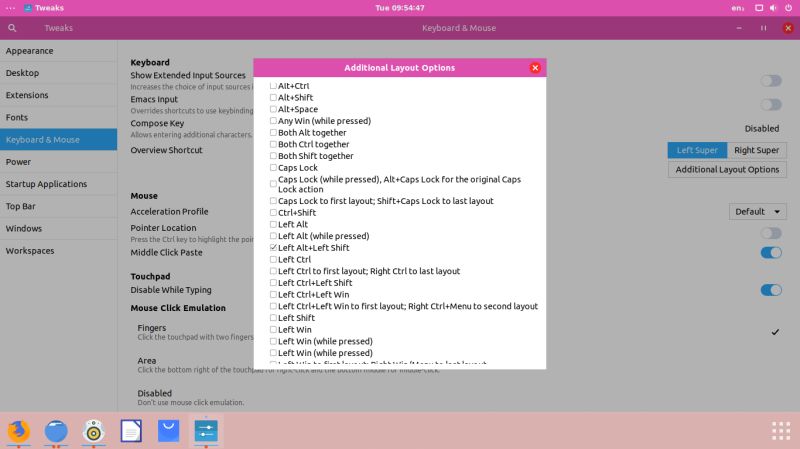Image resolution: width=800 pixels, height=449 pixels.
Task: Go to Desktop section
Action: [58, 73]
